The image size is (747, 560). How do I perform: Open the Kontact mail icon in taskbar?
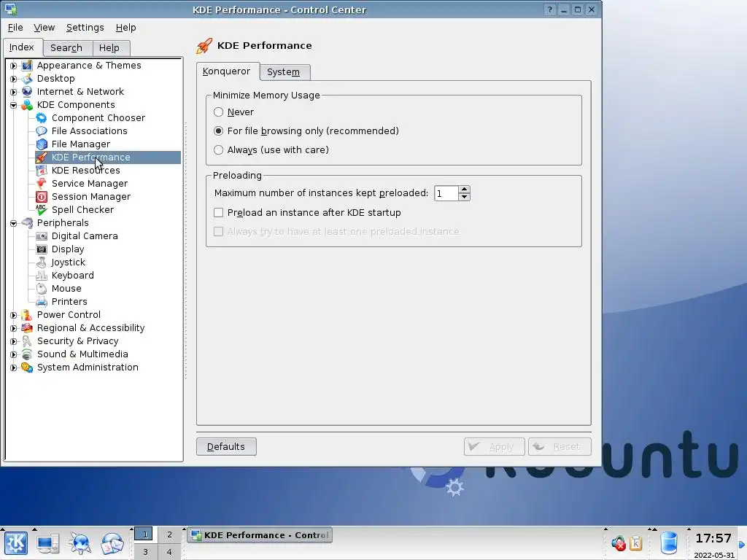tap(112, 543)
